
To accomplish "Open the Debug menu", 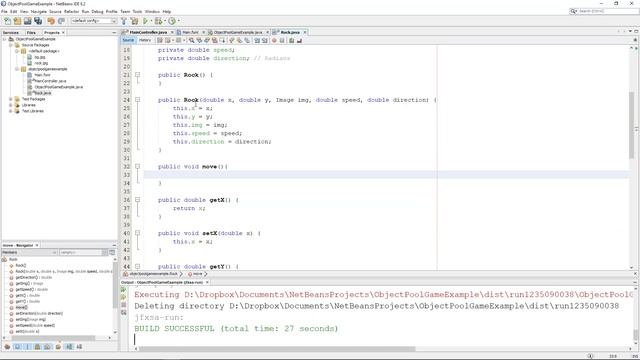I will pos(97,11).
